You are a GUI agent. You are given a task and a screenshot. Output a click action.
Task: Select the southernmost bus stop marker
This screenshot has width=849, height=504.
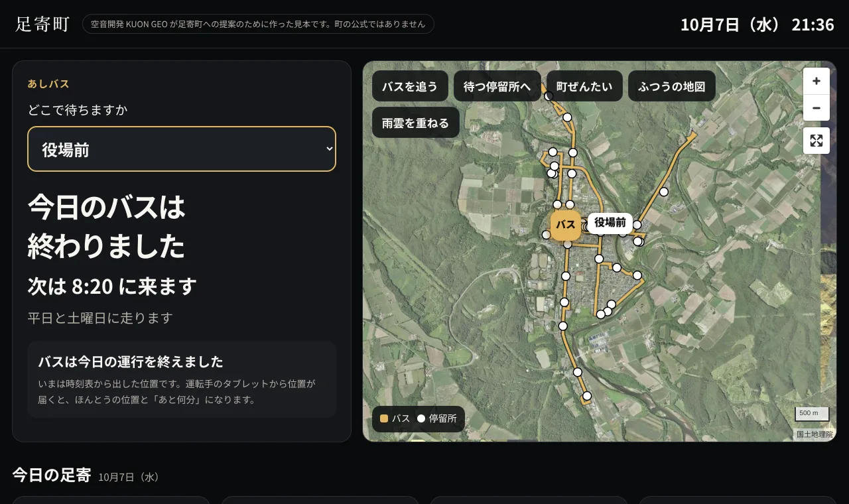[x=587, y=396]
